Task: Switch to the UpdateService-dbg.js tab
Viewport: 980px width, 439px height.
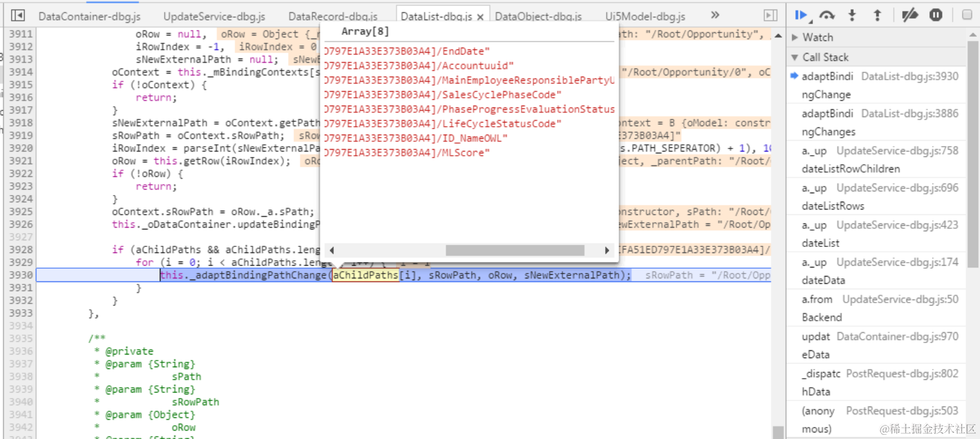Action: [x=214, y=16]
